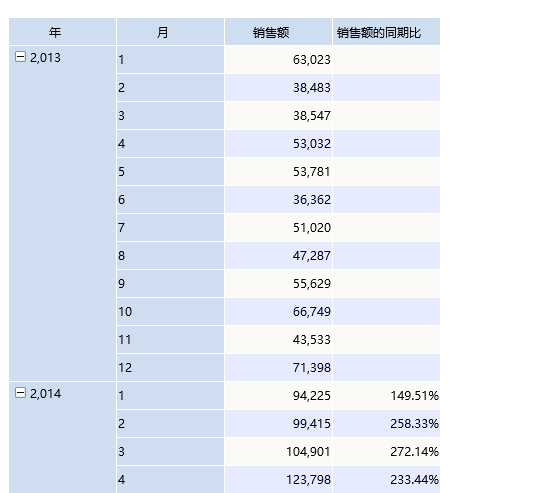Click month 12 row in 2,013

click(x=170, y=367)
